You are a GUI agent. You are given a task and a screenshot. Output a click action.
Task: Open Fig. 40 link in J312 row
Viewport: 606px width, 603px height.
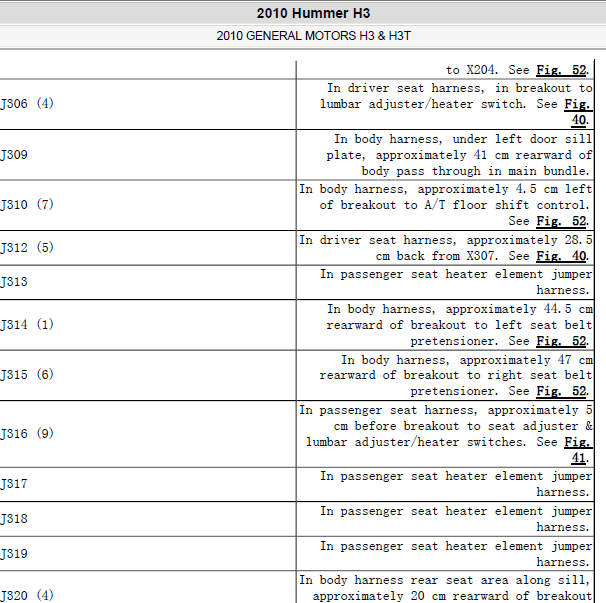point(562,256)
